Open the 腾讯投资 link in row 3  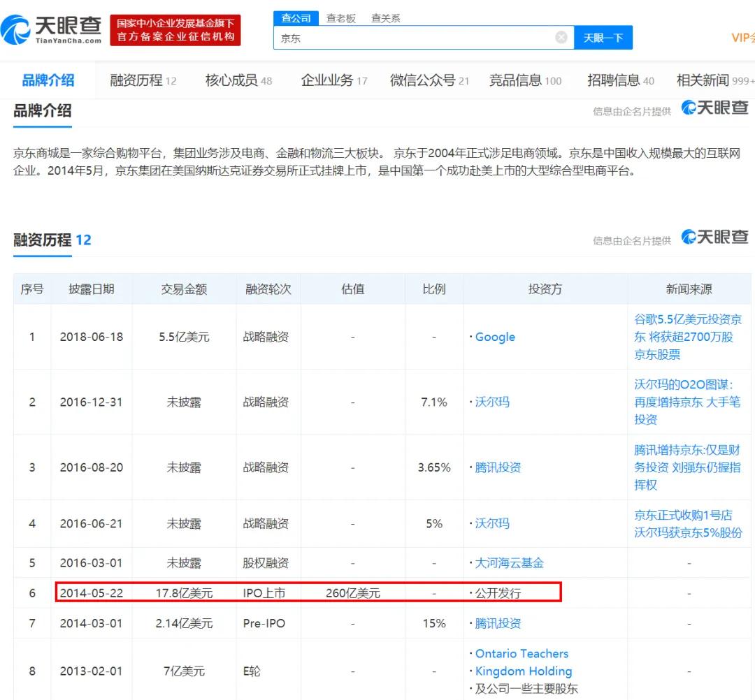(498, 467)
